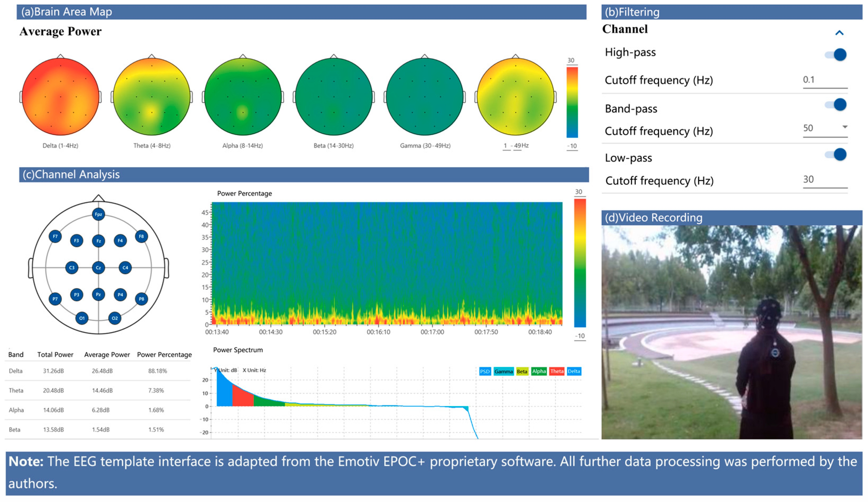Select the F7 electrode node
The image size is (868, 502).
pyautogui.click(x=55, y=237)
